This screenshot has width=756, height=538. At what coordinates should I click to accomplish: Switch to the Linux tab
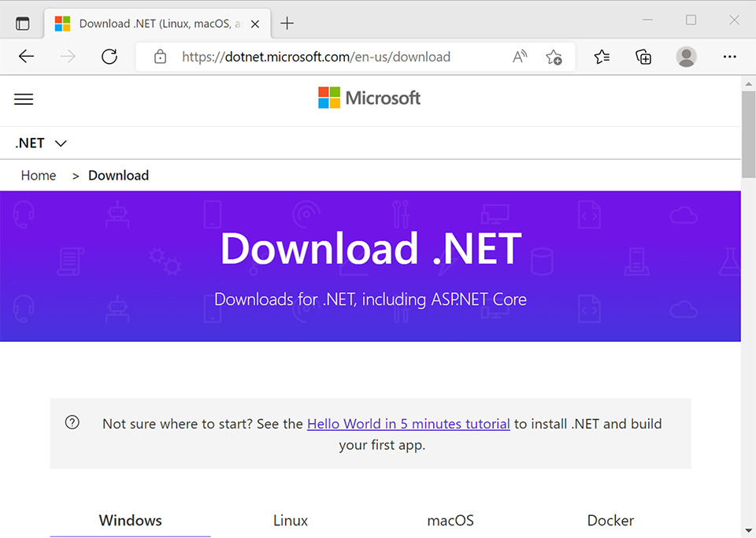pos(291,521)
